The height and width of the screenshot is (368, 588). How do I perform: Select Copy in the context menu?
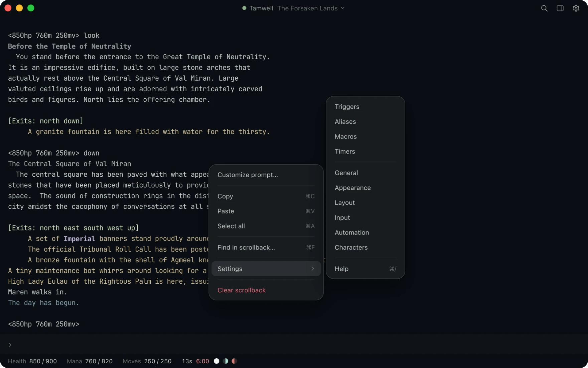point(266,196)
